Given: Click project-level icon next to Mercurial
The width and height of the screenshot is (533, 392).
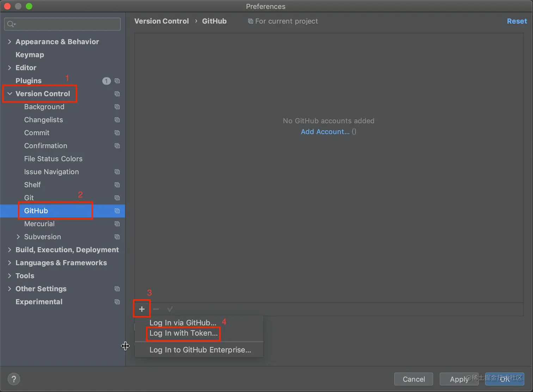Looking at the screenshot, I should click(117, 224).
